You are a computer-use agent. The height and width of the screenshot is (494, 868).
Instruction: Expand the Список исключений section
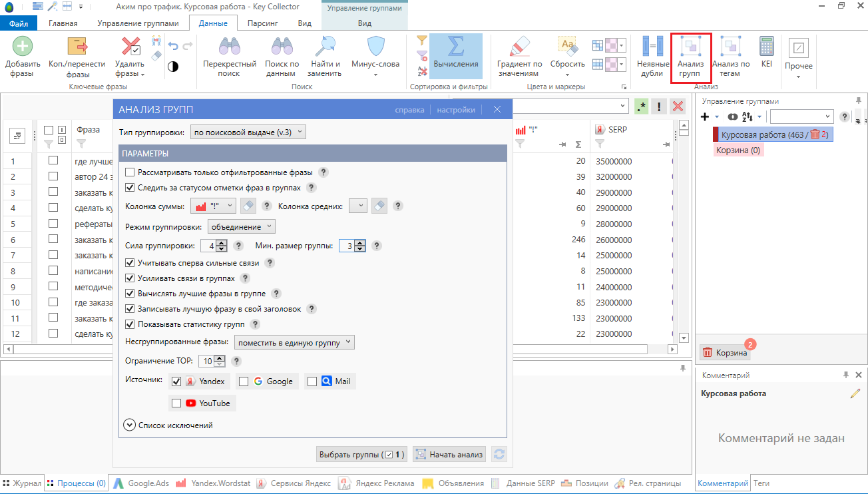pyautogui.click(x=130, y=425)
